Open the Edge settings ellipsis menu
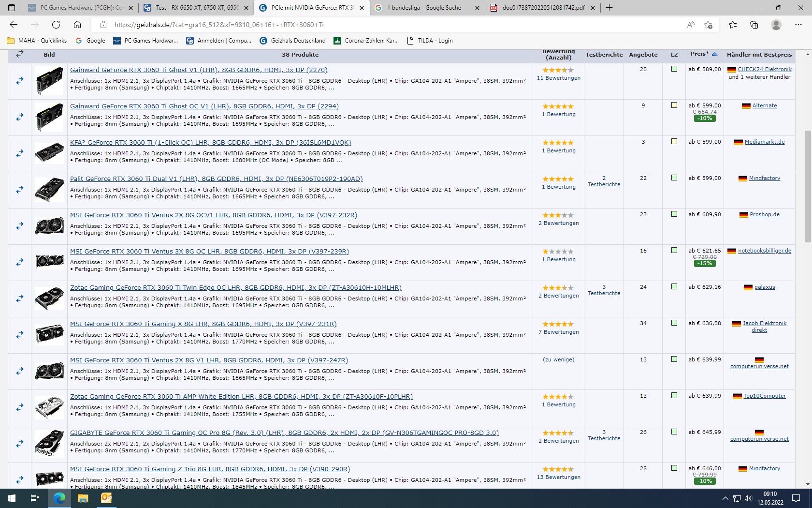This screenshot has height=508, width=812. tap(798, 25)
